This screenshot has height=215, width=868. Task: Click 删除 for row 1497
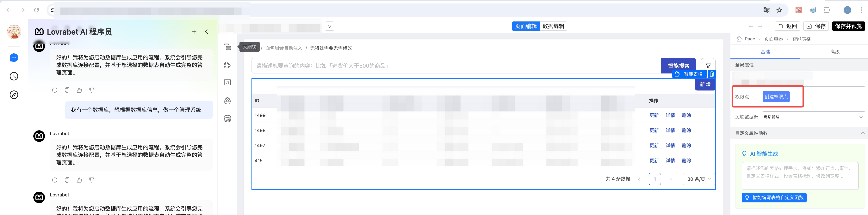686,146
